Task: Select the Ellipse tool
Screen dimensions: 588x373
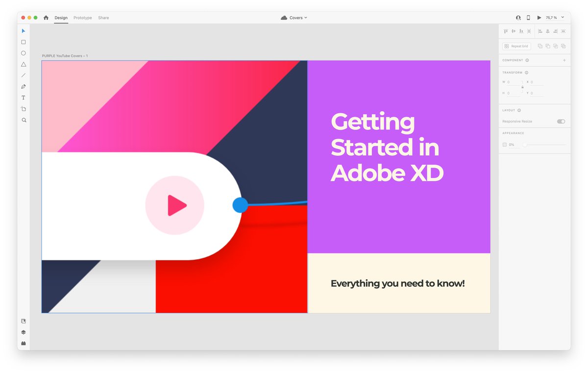Action: [x=23, y=53]
